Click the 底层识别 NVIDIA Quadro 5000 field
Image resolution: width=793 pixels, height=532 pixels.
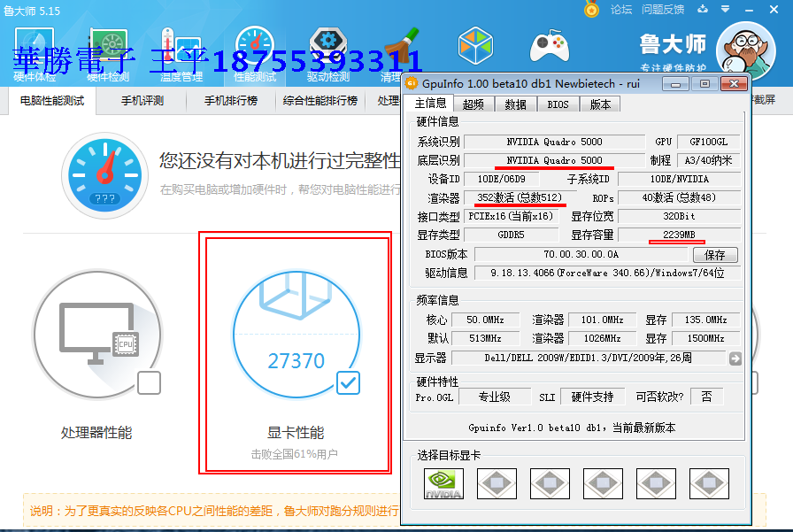coord(554,160)
